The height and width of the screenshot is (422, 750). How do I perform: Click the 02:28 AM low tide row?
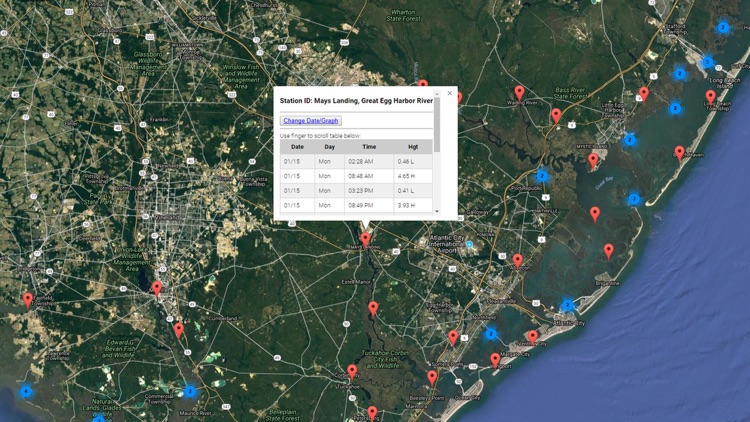(355, 161)
